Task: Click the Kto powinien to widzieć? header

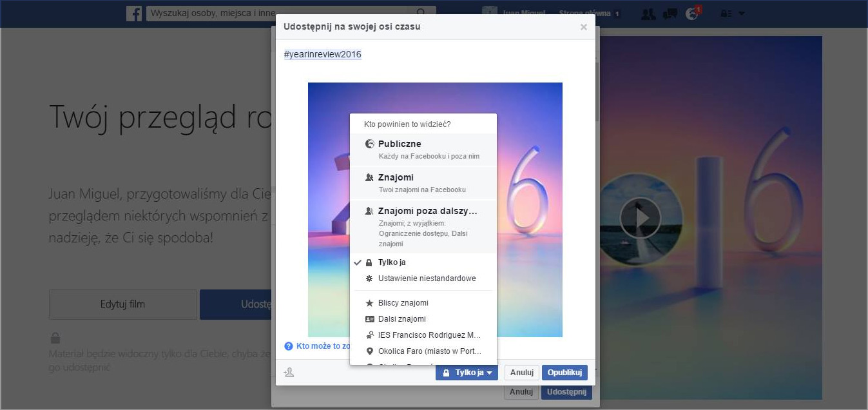Action: click(407, 124)
